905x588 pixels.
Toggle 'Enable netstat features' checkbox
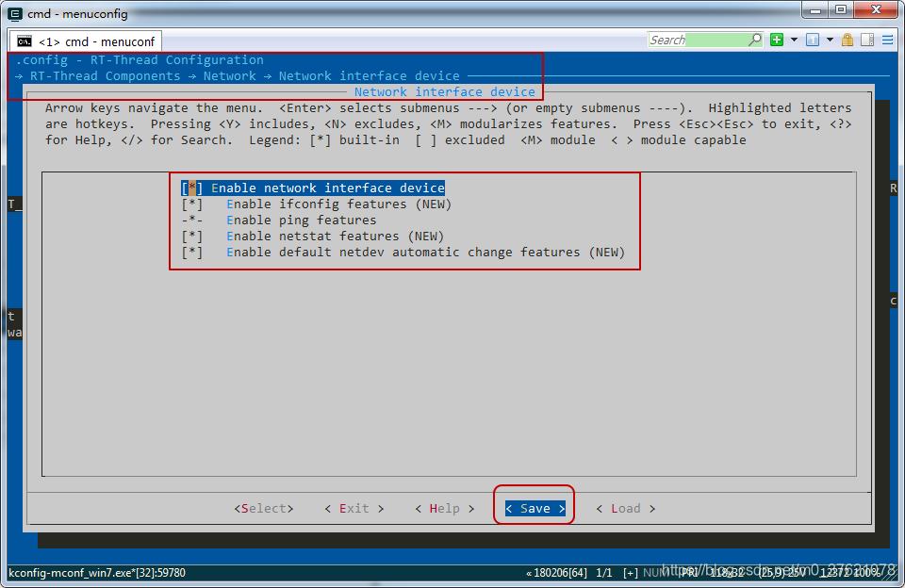pyautogui.click(x=191, y=237)
